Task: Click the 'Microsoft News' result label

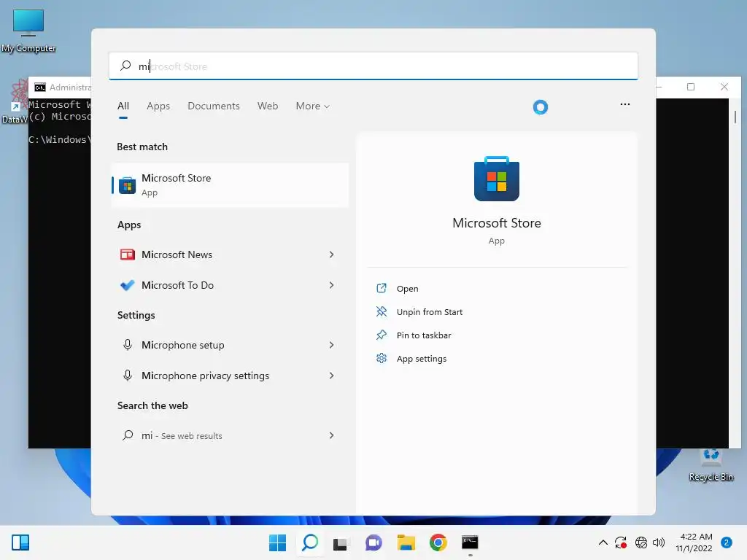Action: click(x=177, y=254)
